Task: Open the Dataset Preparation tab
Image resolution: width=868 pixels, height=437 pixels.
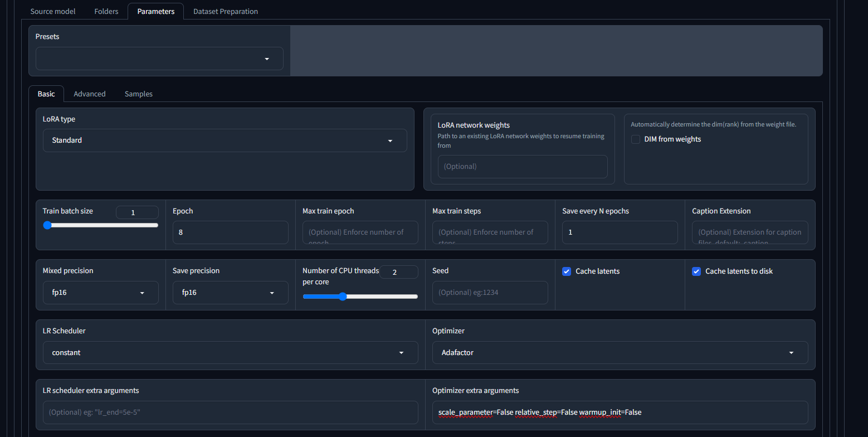Action: [225, 11]
